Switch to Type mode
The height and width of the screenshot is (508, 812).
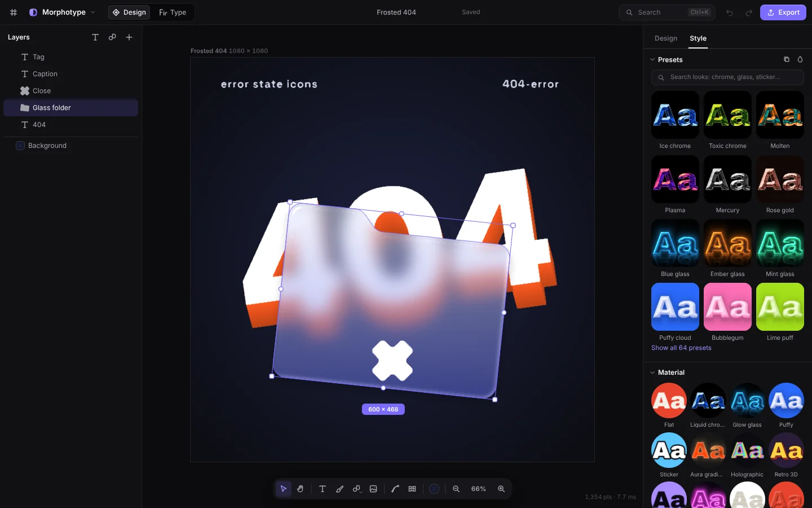click(x=173, y=12)
